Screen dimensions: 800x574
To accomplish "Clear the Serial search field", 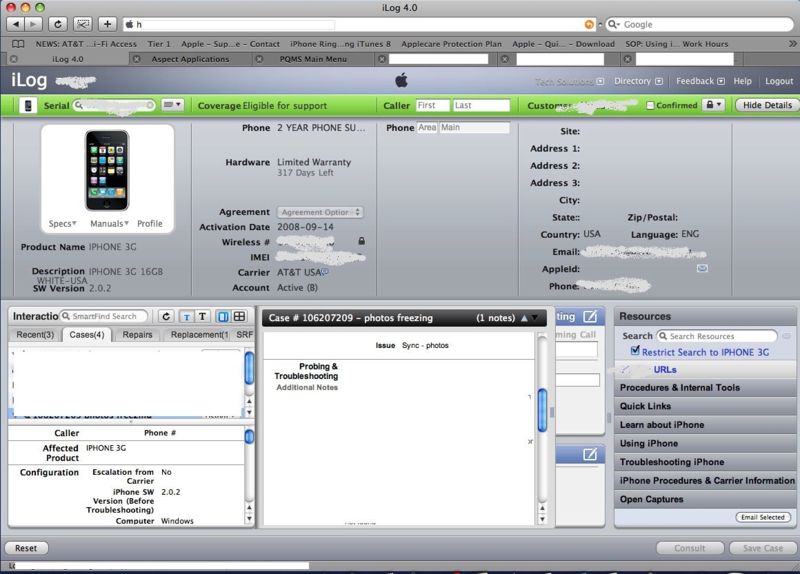I will pyautogui.click(x=150, y=105).
